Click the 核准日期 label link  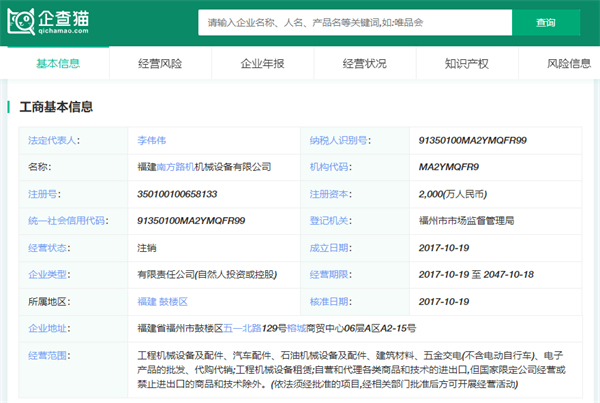[x=329, y=302]
